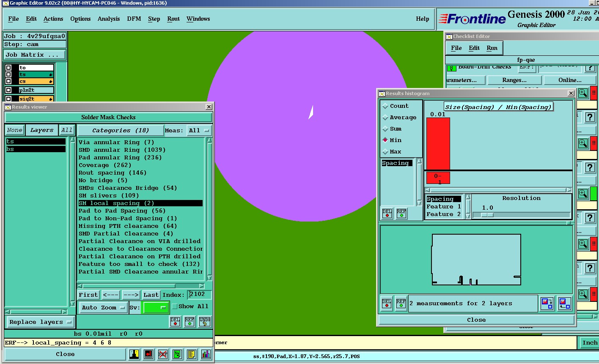Open the Replace layers dropdown
Viewport: 599px width, 364px height.
40,322
